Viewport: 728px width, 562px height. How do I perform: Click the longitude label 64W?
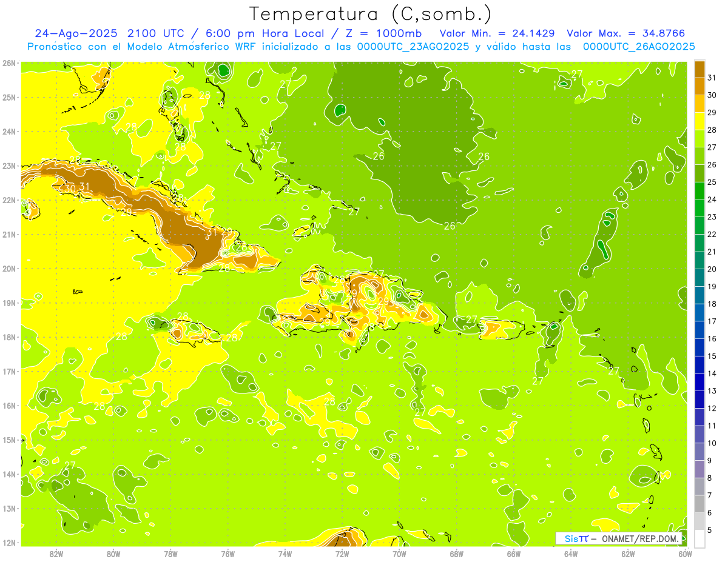(571, 554)
